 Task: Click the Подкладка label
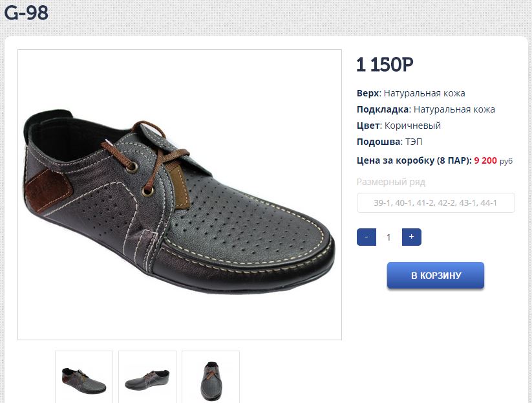coord(382,109)
